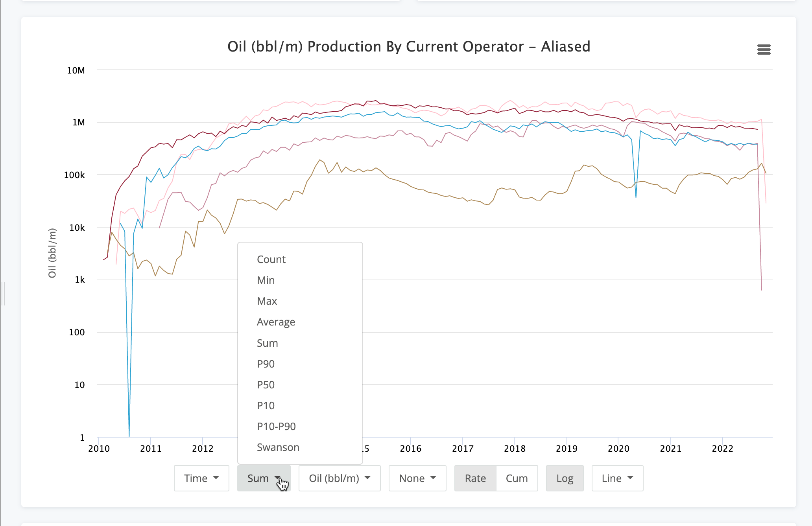The width and height of the screenshot is (812, 526).
Task: Open the chart hamburger export menu
Action: (x=764, y=50)
